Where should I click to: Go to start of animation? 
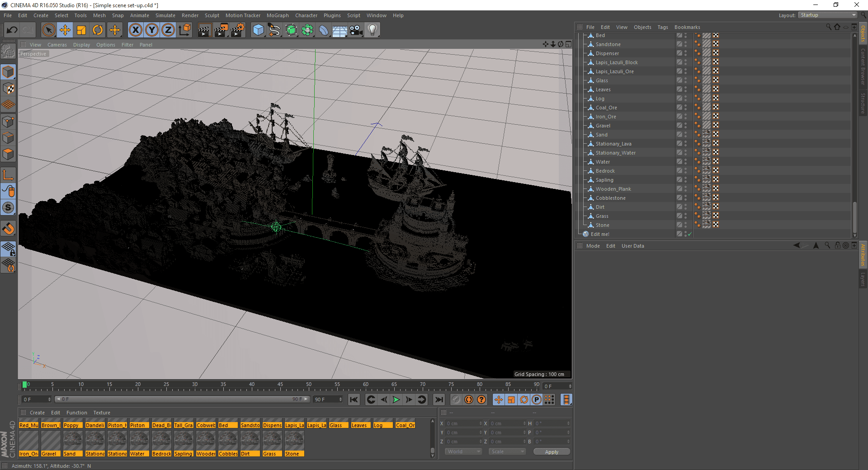pyautogui.click(x=354, y=399)
